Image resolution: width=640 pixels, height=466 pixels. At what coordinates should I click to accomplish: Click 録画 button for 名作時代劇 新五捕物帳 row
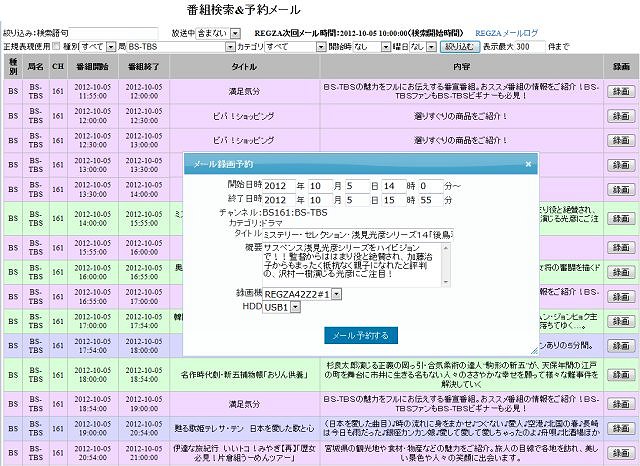621,375
